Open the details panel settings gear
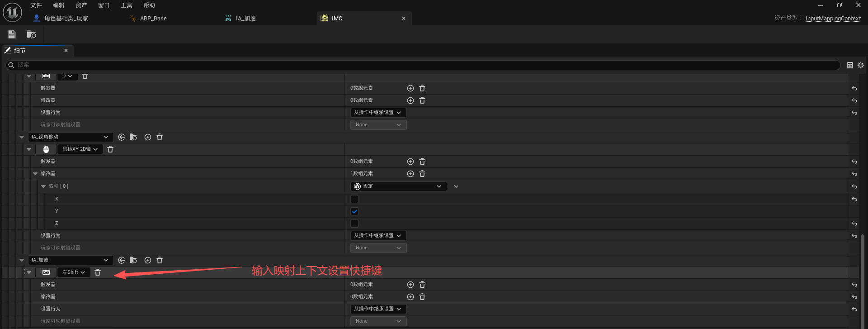This screenshot has height=329, width=868. point(861,65)
